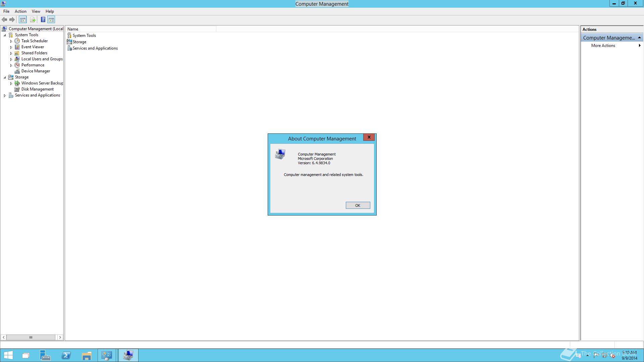Click the console tree scrollbar right arrow
This screenshot has height=362, width=644.
pyautogui.click(x=60, y=338)
